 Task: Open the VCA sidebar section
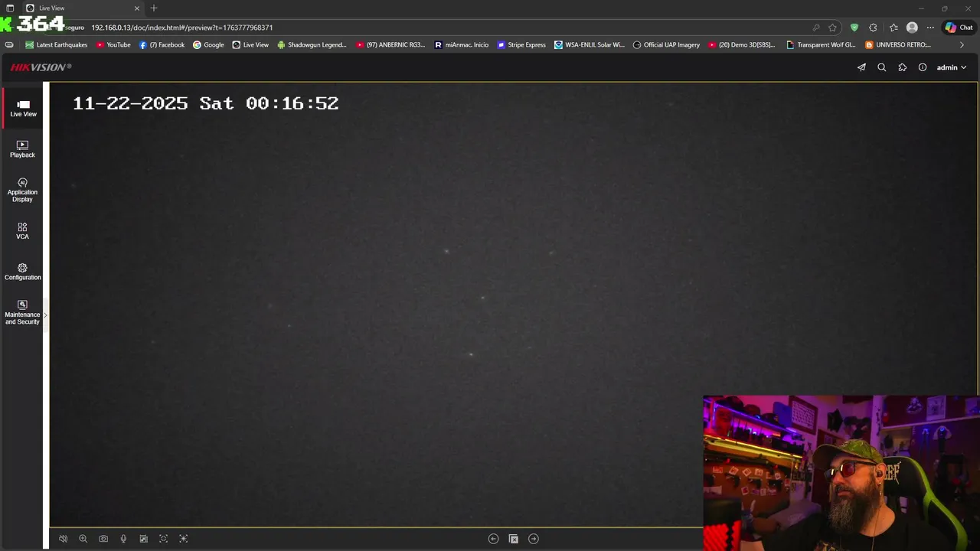23,231
